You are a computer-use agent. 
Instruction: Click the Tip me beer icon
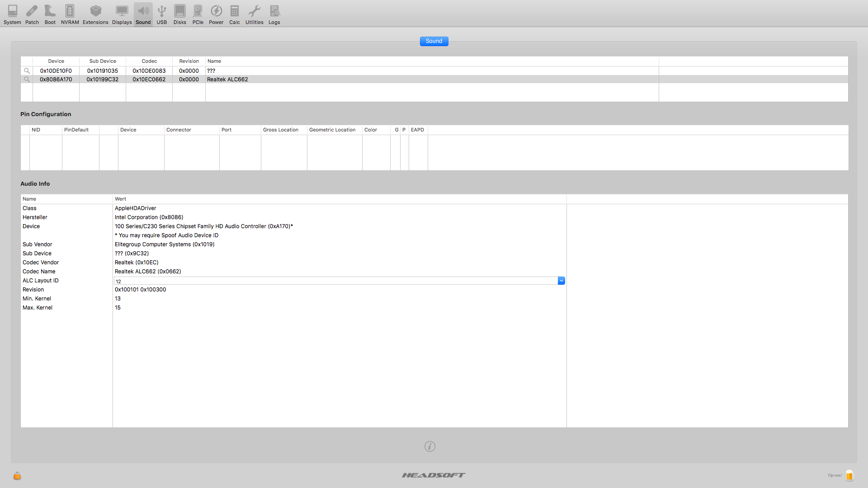(x=849, y=475)
